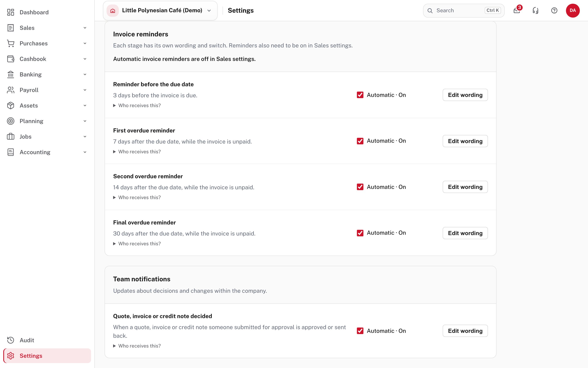588x368 pixels.
Task: Open the Purchases menu item
Action: click(x=47, y=43)
